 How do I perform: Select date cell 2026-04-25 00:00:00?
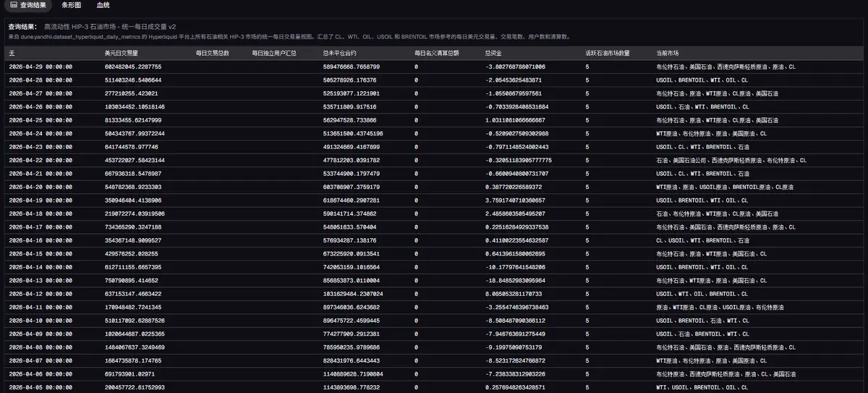[41, 120]
